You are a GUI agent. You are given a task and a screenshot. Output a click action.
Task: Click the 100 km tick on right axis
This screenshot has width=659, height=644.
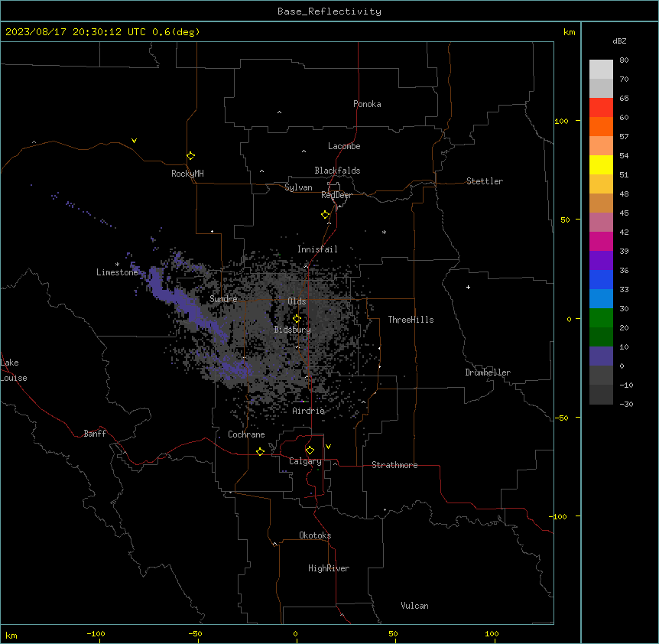click(x=562, y=121)
